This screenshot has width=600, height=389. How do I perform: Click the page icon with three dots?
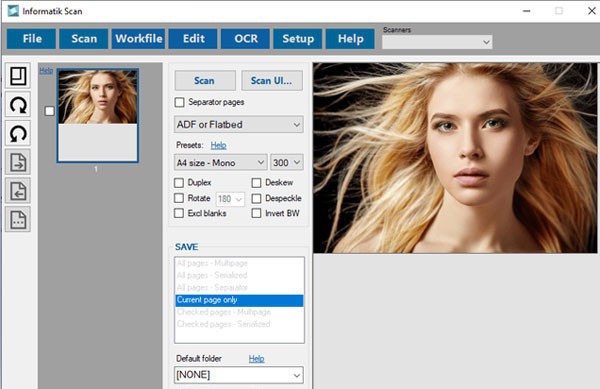coord(18,220)
